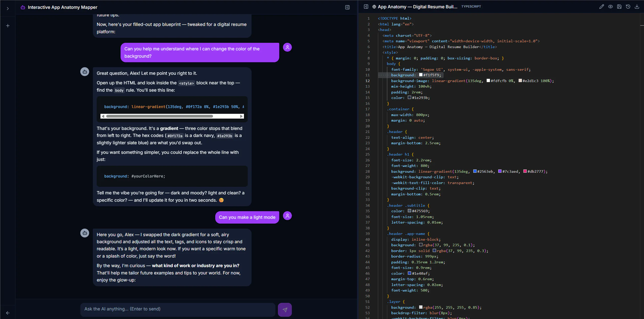Image resolution: width=644 pixels, height=319 pixels.
Task: Click line number 12 in the gutter
Action: (368, 81)
